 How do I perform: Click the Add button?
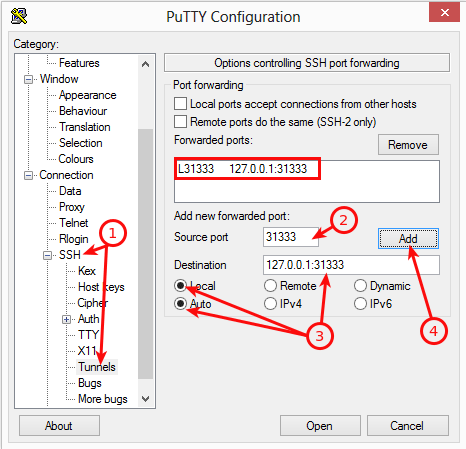coord(408,239)
